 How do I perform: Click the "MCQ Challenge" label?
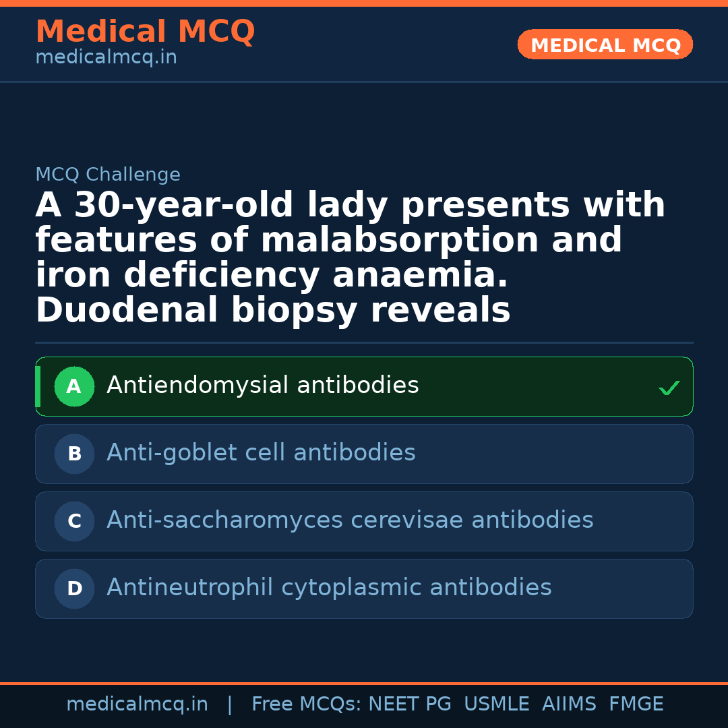[x=108, y=175]
